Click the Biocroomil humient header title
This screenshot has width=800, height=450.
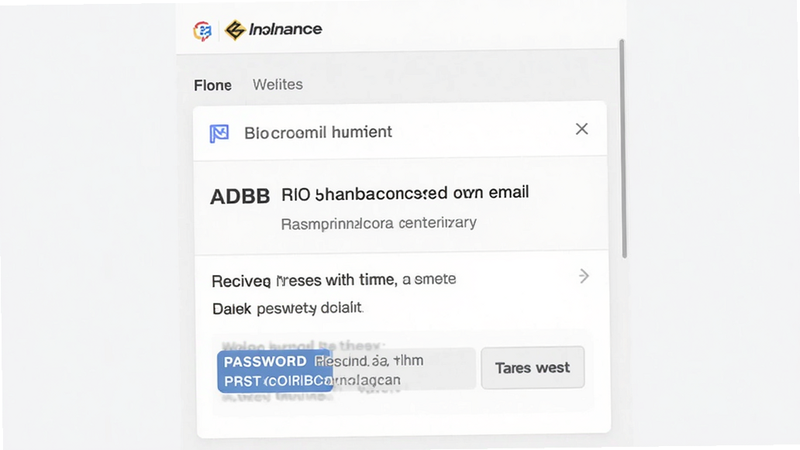pos(318,133)
